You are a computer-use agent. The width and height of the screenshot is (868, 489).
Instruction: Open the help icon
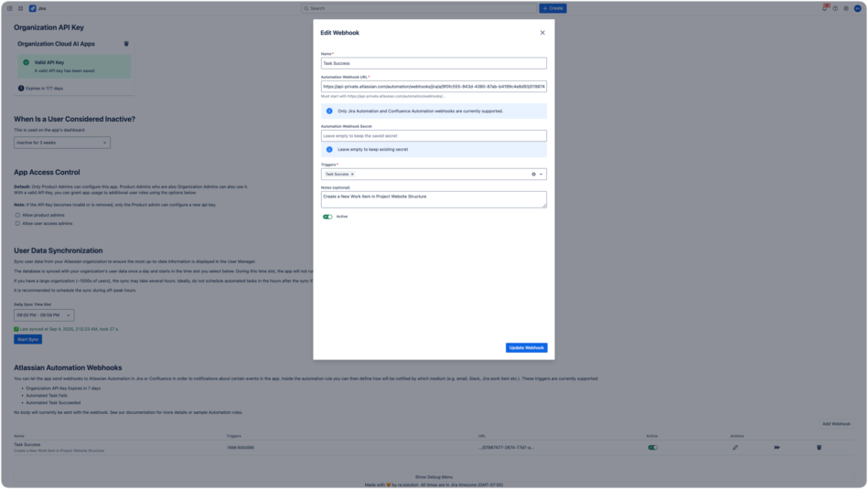(835, 8)
